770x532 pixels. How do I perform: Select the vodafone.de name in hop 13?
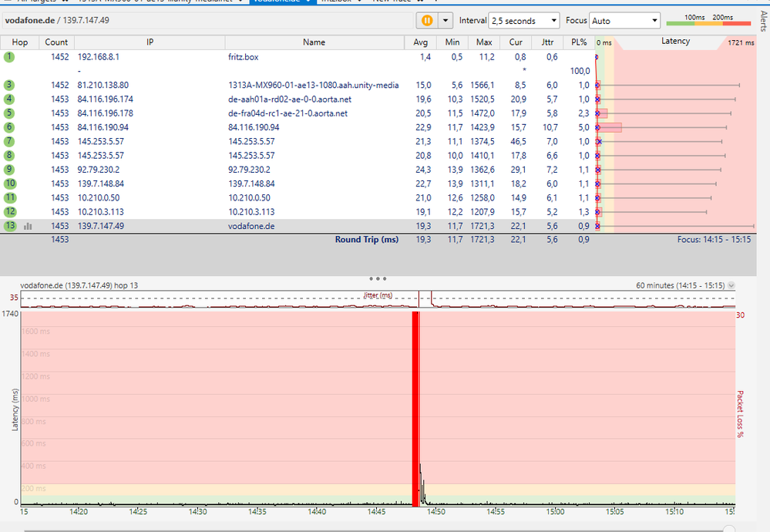(251, 226)
